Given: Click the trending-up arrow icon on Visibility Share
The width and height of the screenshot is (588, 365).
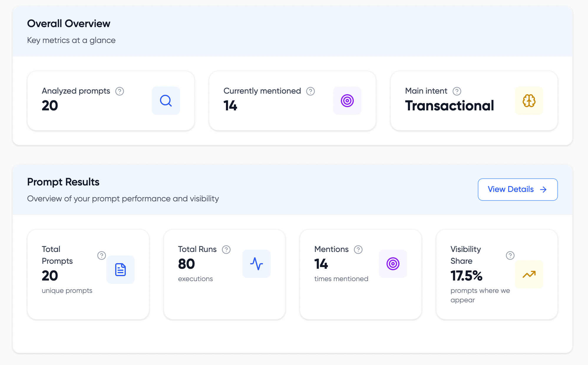Looking at the screenshot, I should pos(529,274).
